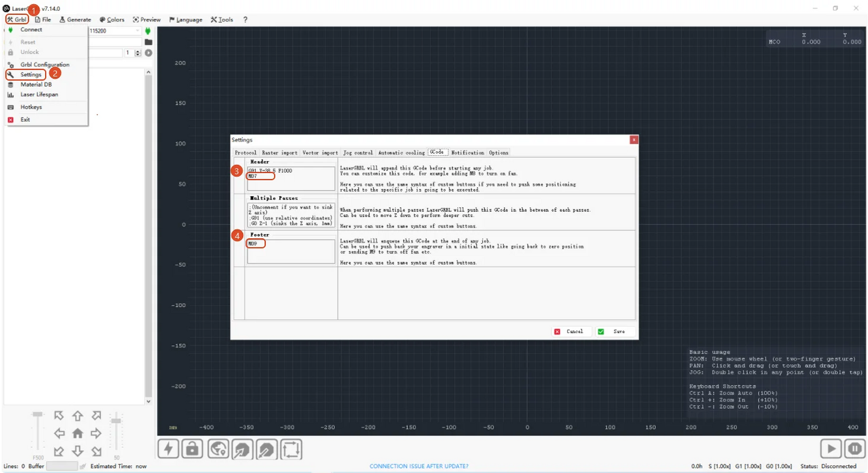The height and width of the screenshot is (473, 868).
Task: Select the GCode tab in Settings
Action: (x=438, y=152)
